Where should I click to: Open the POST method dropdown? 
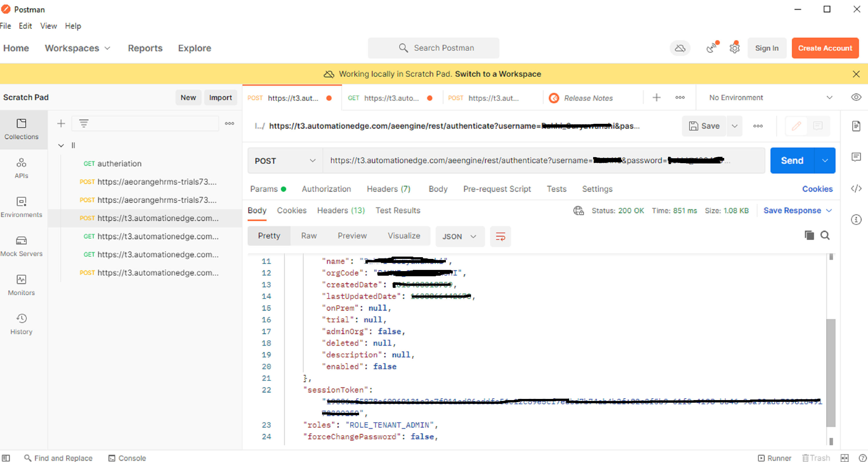[x=285, y=161]
